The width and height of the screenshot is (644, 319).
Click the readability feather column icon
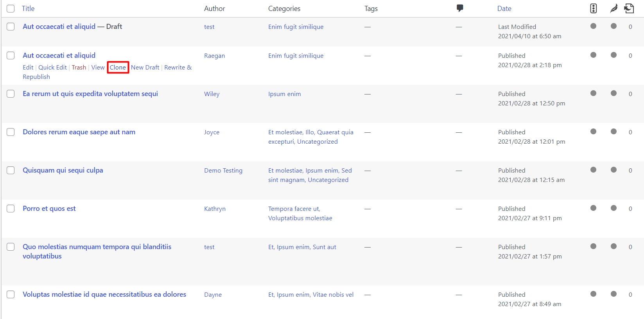click(x=614, y=8)
